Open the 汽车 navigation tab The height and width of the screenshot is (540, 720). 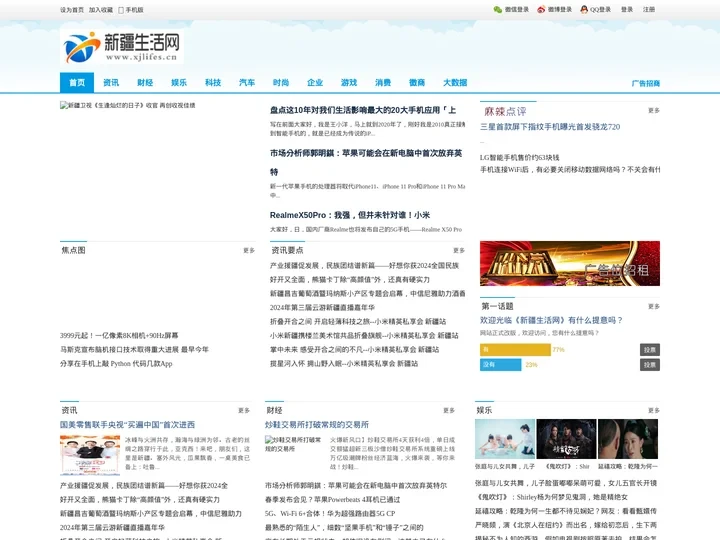247,83
